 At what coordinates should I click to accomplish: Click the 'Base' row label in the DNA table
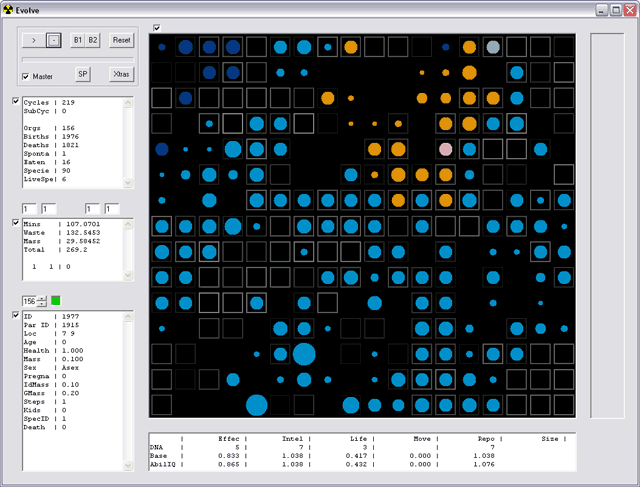[158, 456]
